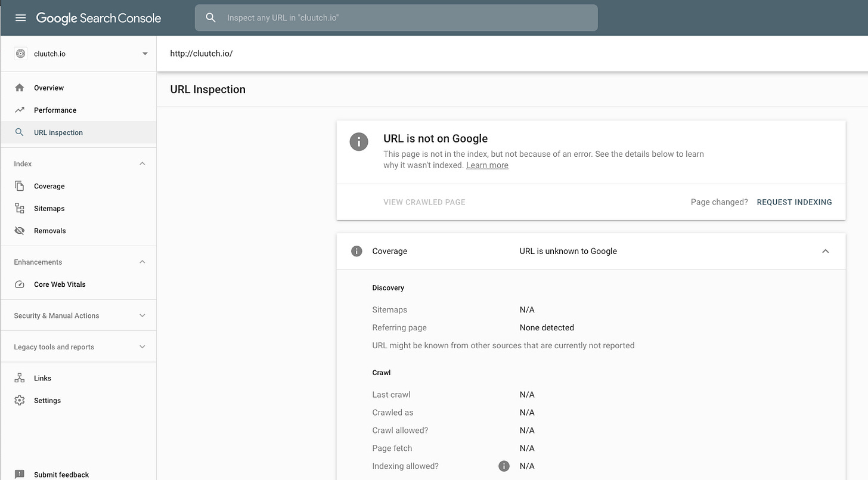
Task: Click the Sitemaps tree icon
Action: point(20,208)
